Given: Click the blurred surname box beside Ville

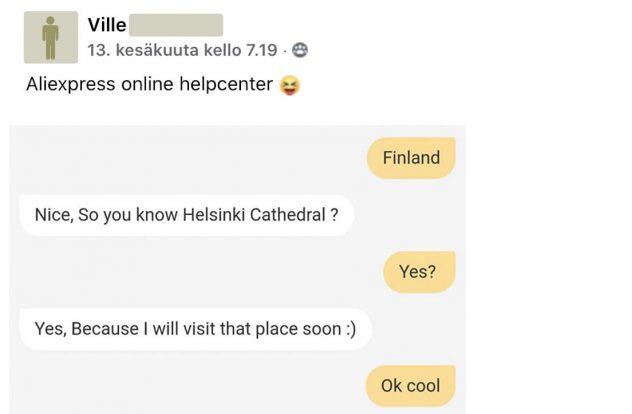Looking at the screenshot, I should [176, 25].
